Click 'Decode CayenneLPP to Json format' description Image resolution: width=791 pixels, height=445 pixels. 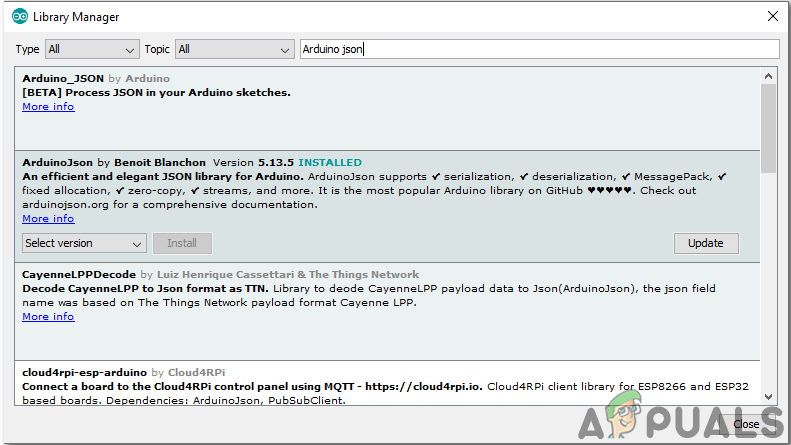pos(145,289)
